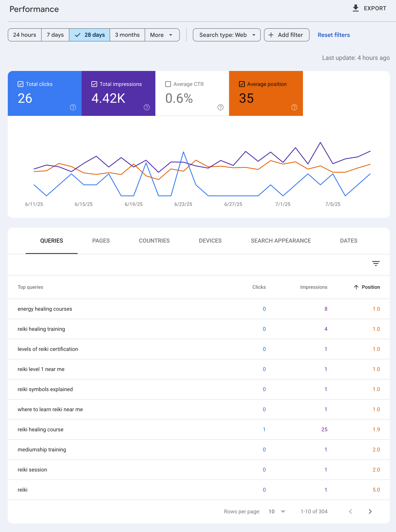
Task: Open Average position help icon
Action: pos(294,107)
